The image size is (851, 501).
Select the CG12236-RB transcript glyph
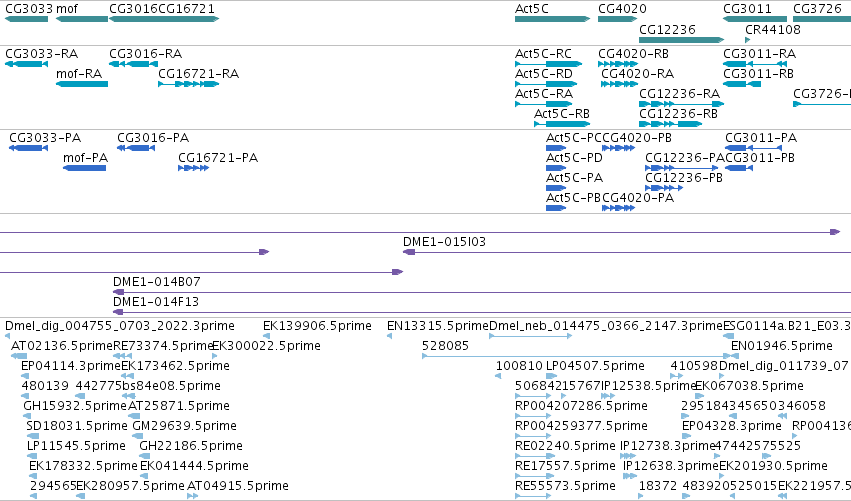pyautogui.click(x=671, y=124)
